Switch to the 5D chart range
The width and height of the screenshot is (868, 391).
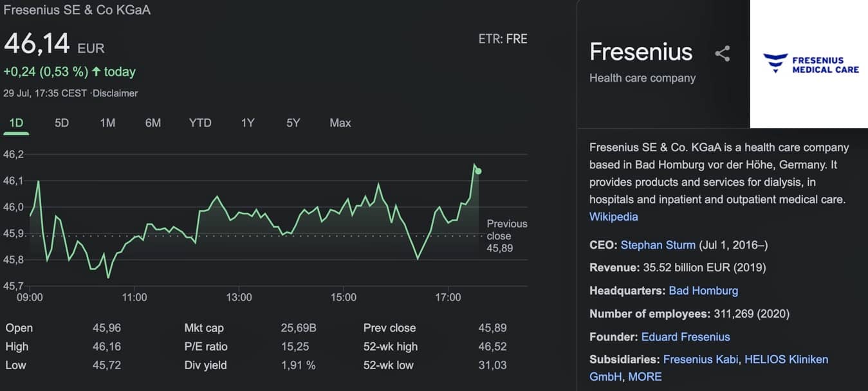pyautogui.click(x=62, y=123)
